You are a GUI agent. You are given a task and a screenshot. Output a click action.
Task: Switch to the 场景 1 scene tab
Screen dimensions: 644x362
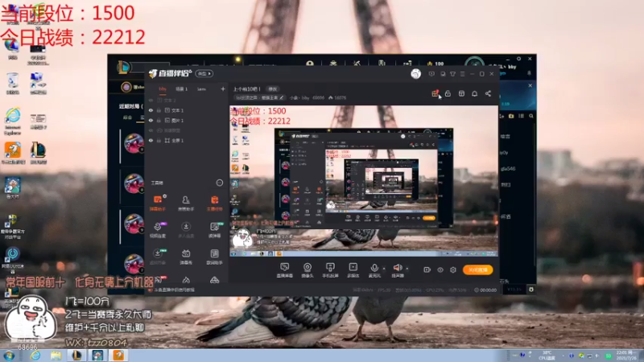tap(182, 88)
